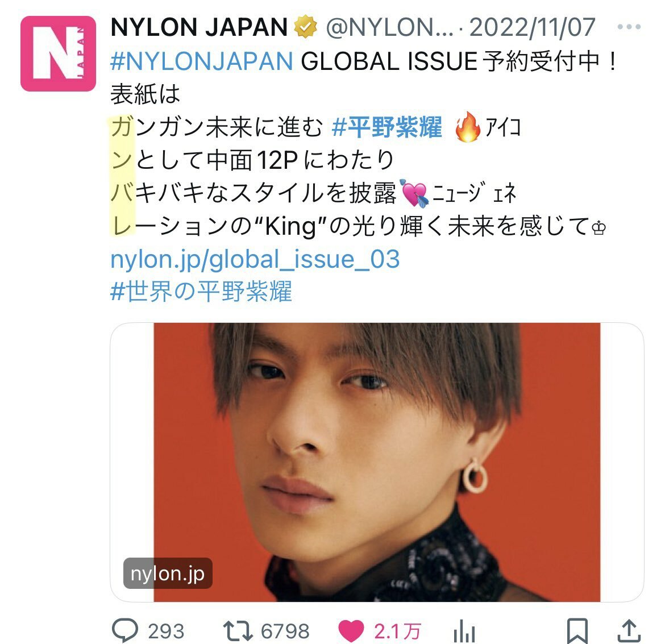
Task: Unlike the tweet via the pink heart icon
Action: pos(351,631)
